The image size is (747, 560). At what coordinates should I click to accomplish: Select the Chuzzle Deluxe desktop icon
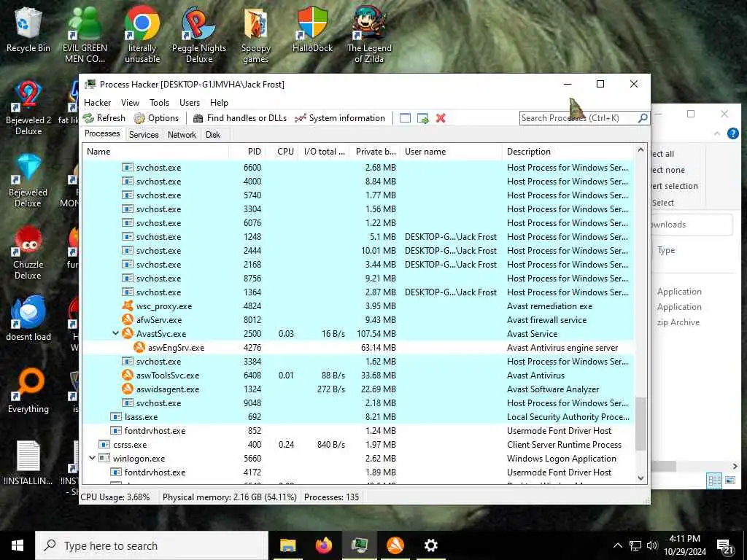(28, 252)
